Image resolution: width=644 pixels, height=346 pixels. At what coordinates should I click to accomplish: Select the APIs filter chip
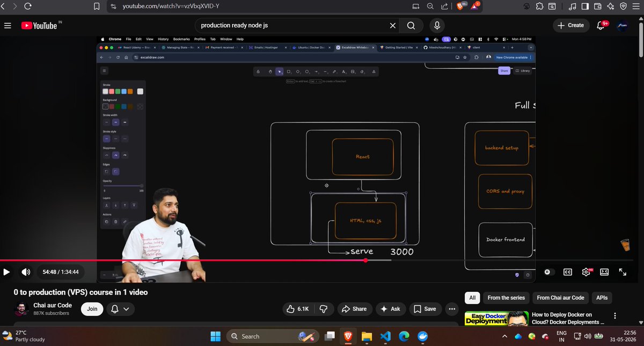click(x=602, y=298)
